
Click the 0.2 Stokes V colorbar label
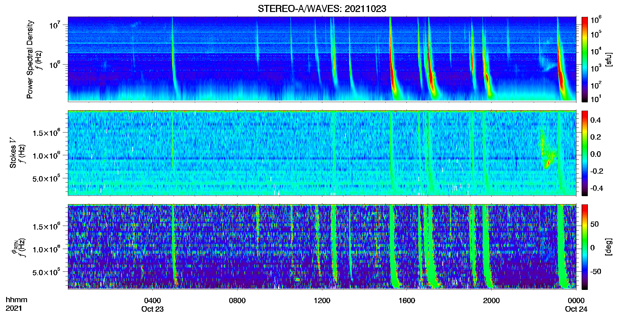[595, 137]
